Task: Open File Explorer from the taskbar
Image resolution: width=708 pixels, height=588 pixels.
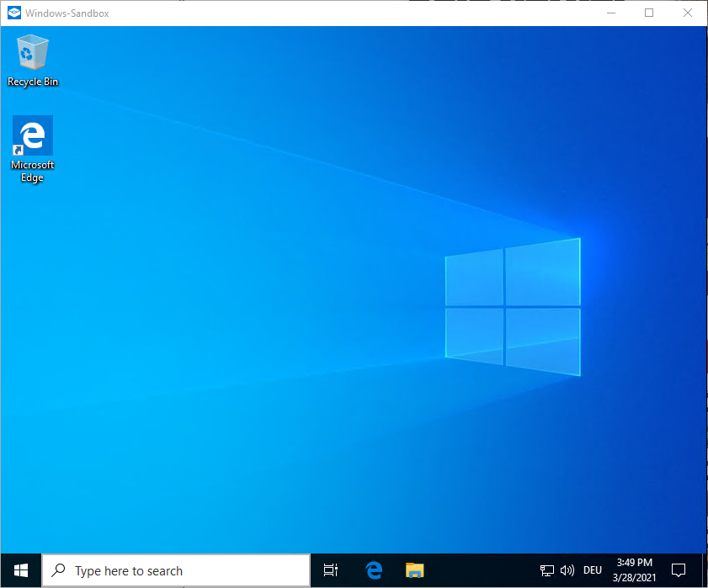Action: 414,570
